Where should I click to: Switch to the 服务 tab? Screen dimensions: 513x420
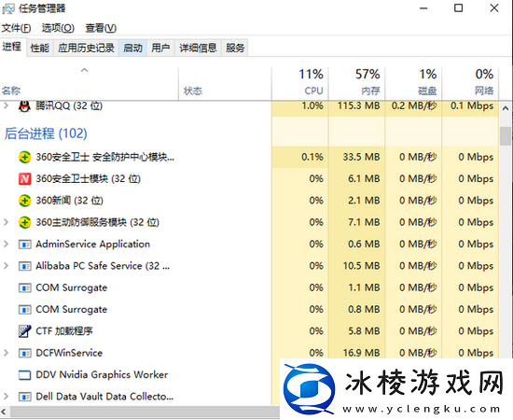235,49
